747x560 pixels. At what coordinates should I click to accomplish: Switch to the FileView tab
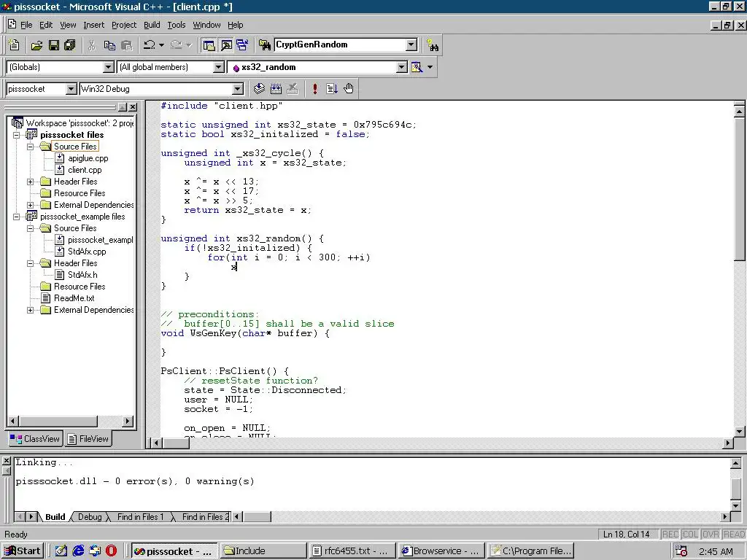click(x=88, y=438)
